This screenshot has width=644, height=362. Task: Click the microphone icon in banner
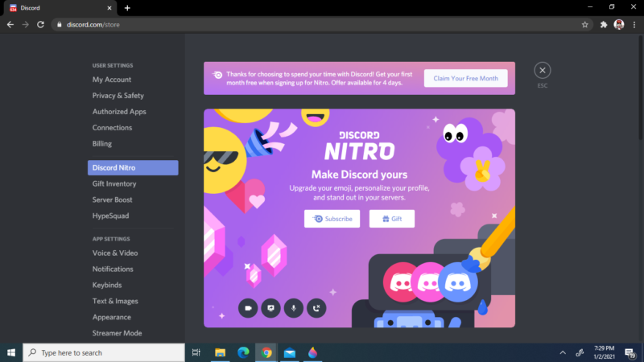[294, 308]
